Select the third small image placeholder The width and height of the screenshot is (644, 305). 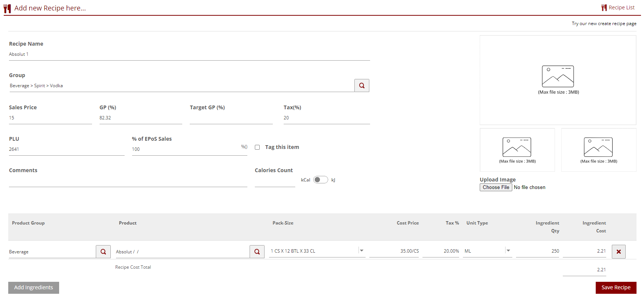(x=598, y=150)
